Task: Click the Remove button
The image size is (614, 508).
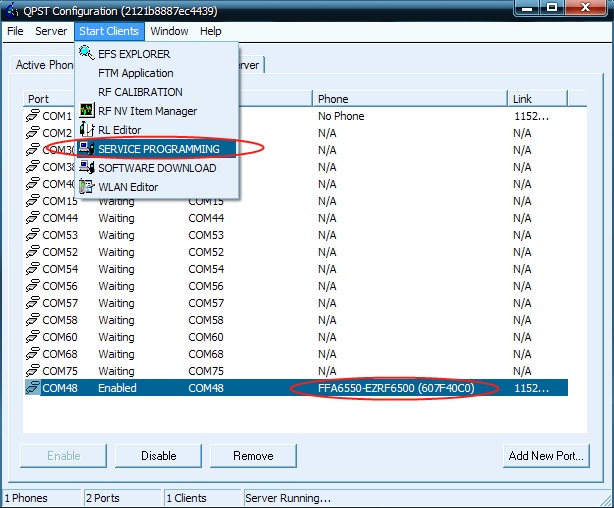Action: (253, 456)
